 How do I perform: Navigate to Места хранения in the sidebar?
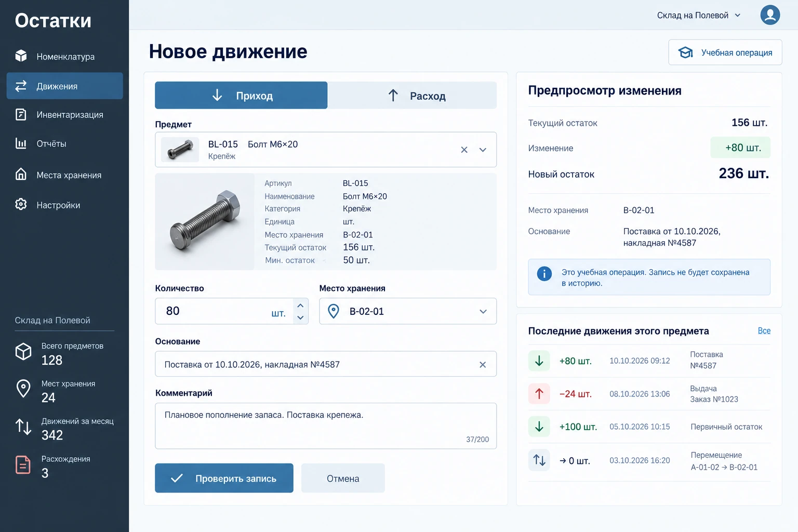point(64,175)
